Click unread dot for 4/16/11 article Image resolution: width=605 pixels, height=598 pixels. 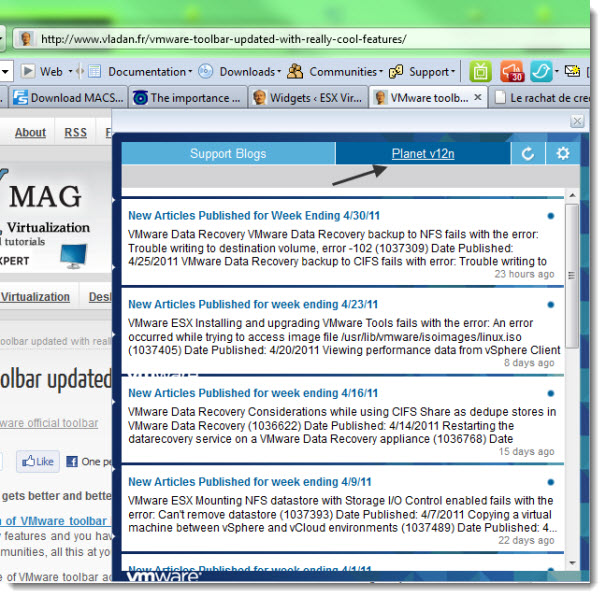tap(551, 393)
